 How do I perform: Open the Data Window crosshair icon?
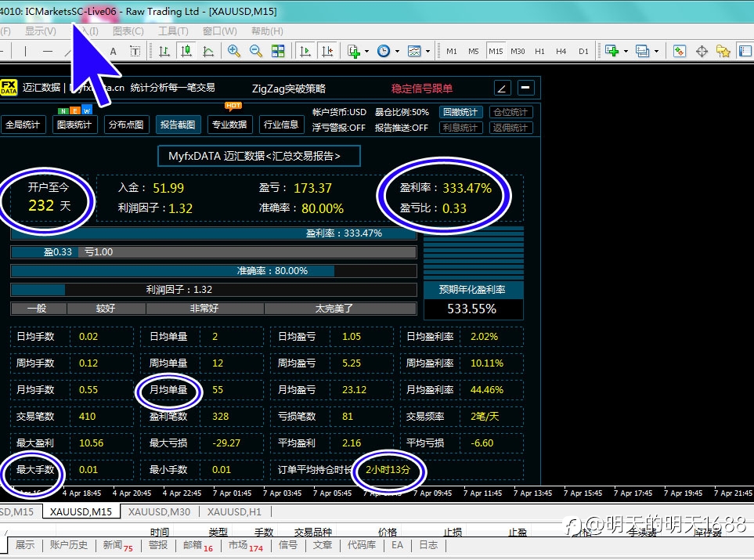click(x=702, y=51)
